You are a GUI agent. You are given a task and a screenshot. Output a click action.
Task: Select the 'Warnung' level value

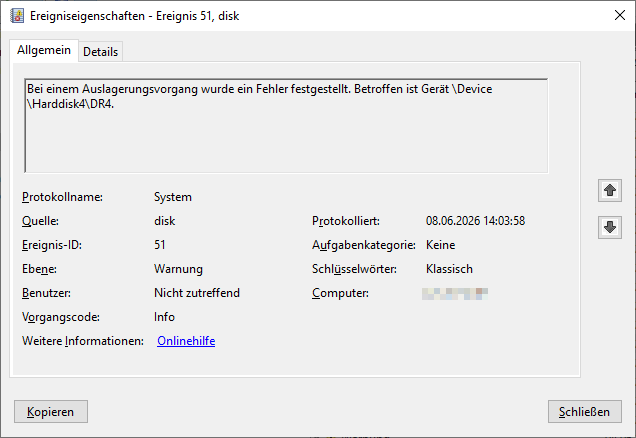(178, 269)
